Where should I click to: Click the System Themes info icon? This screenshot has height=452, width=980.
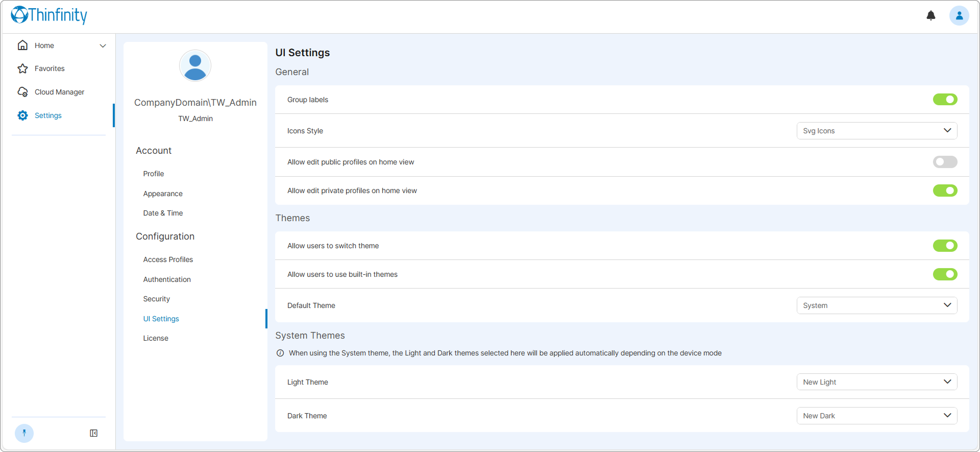(280, 353)
